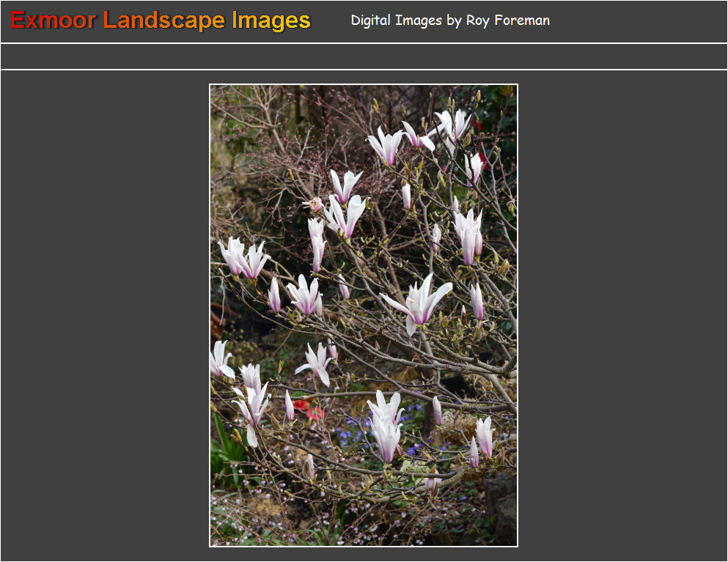
Task: Click the yellow word Images in the heading
Action: coord(271,21)
